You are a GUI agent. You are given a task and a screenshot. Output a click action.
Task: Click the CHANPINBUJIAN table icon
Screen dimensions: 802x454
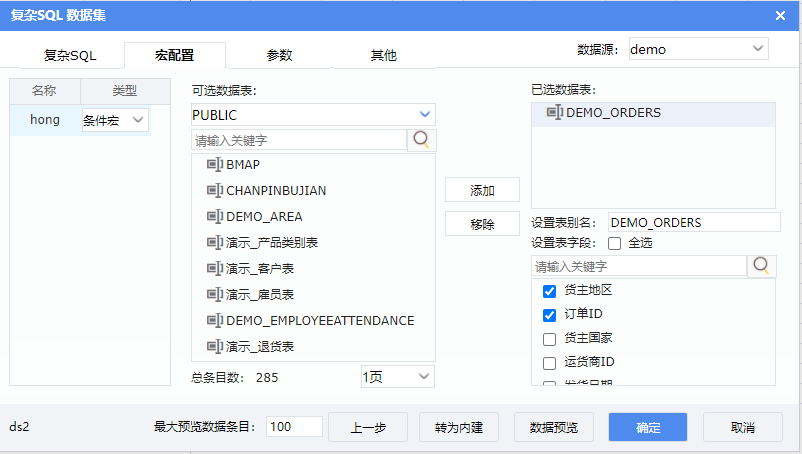[x=214, y=190]
